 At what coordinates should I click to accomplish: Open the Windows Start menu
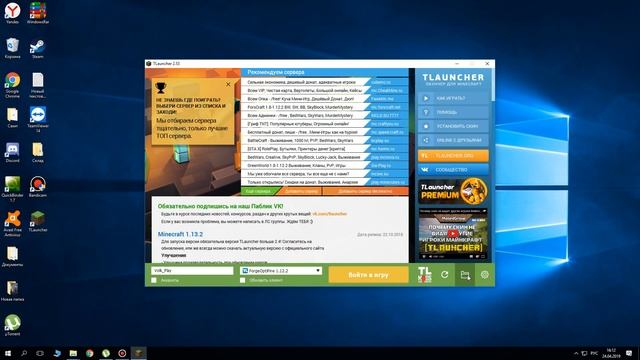tap(8, 353)
